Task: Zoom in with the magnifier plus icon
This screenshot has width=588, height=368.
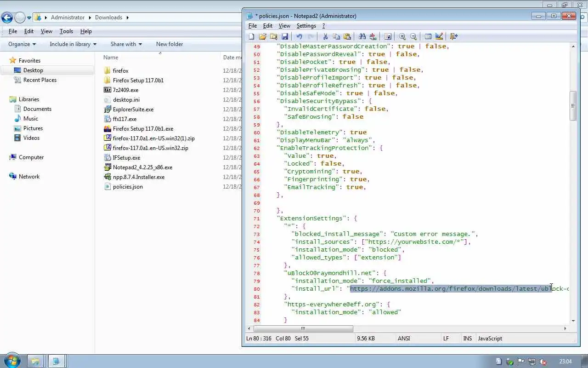Action: click(x=402, y=36)
